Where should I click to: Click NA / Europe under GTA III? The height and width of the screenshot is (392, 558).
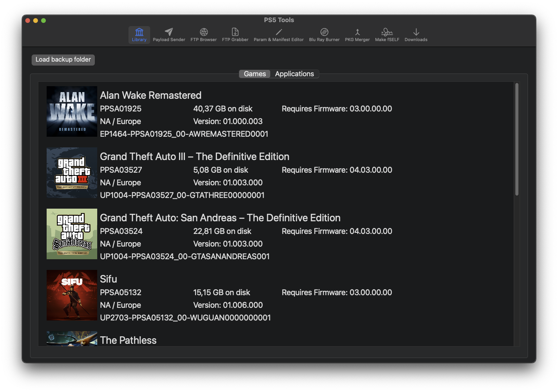point(121,183)
